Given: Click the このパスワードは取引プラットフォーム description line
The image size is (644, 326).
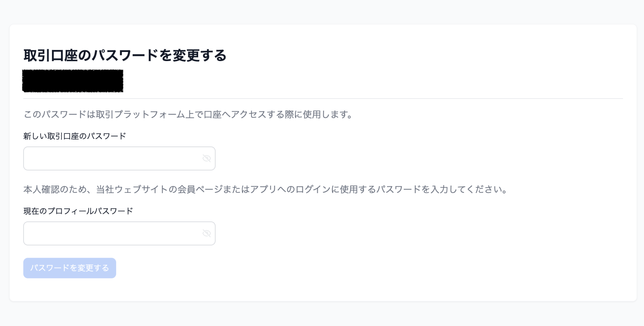Looking at the screenshot, I should (x=188, y=115).
